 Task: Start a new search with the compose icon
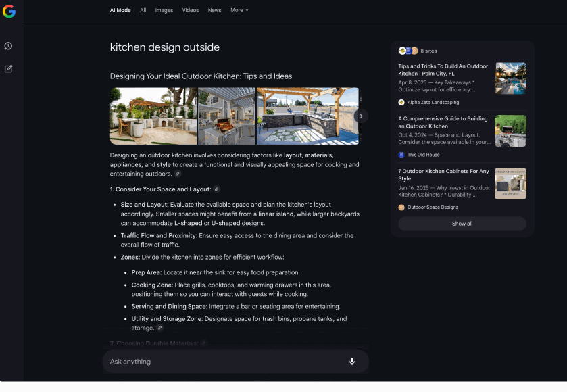[x=9, y=68]
